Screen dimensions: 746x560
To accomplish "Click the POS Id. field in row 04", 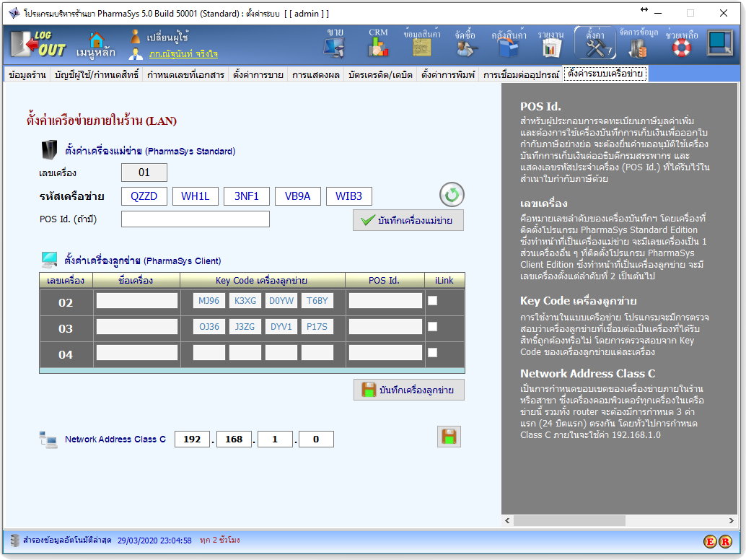I will coord(385,353).
